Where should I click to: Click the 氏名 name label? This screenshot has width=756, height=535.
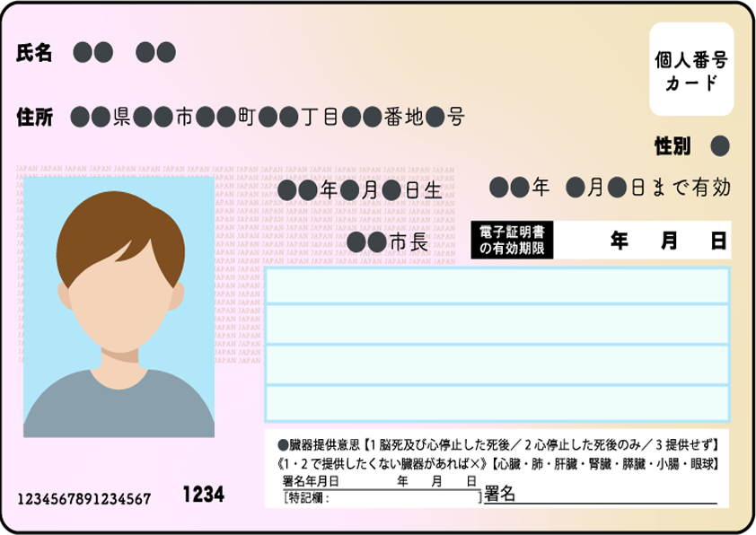pos(35,53)
